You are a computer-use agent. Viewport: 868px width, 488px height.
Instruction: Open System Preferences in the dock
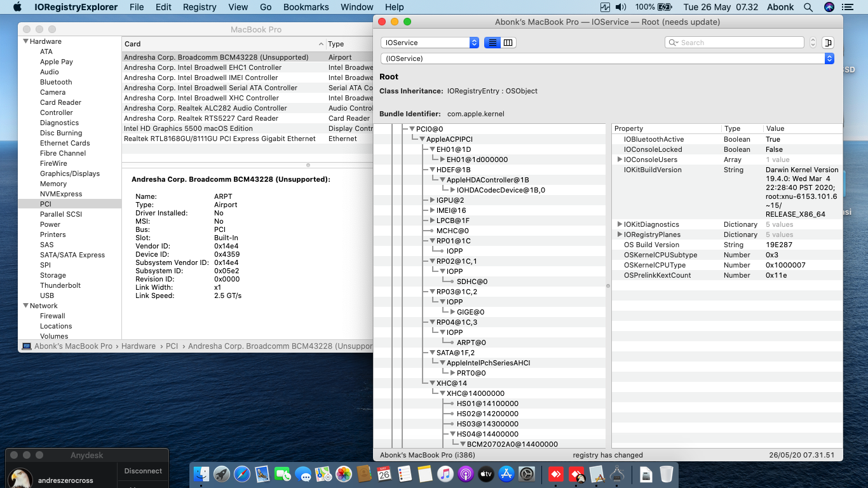pos(527,474)
